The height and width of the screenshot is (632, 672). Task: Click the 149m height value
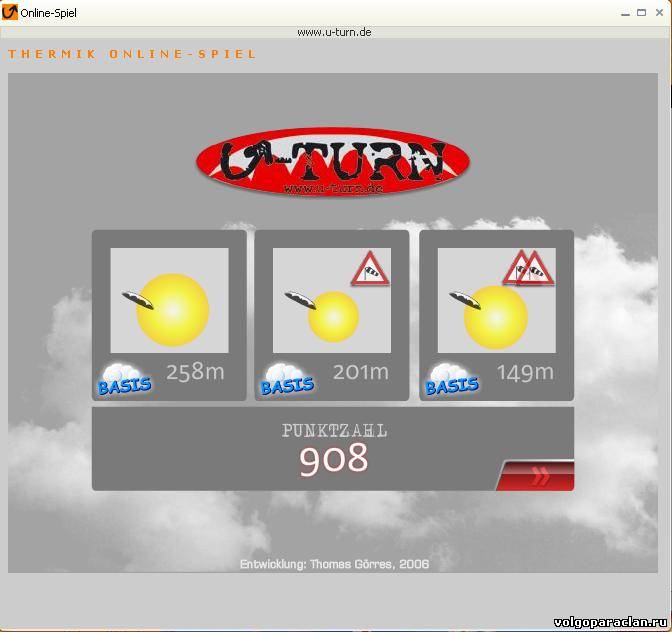tap(525, 373)
